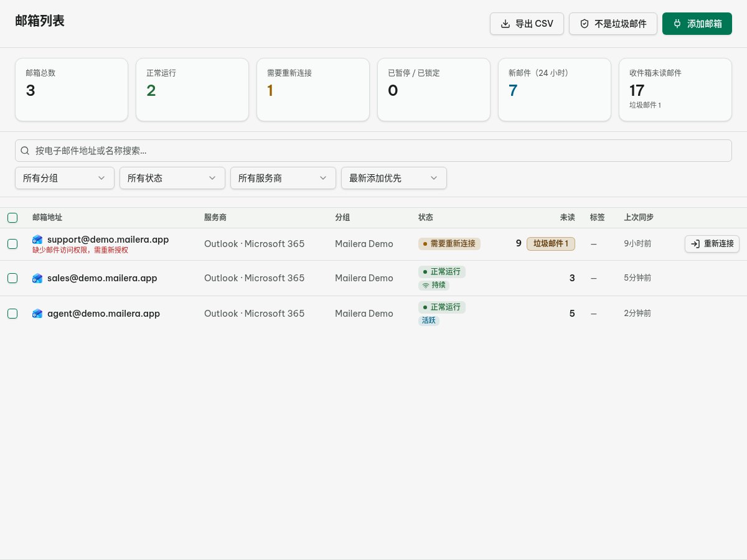This screenshot has width=747, height=560.
Task: Click the agent@demo.mailera.app address
Action: [103, 314]
